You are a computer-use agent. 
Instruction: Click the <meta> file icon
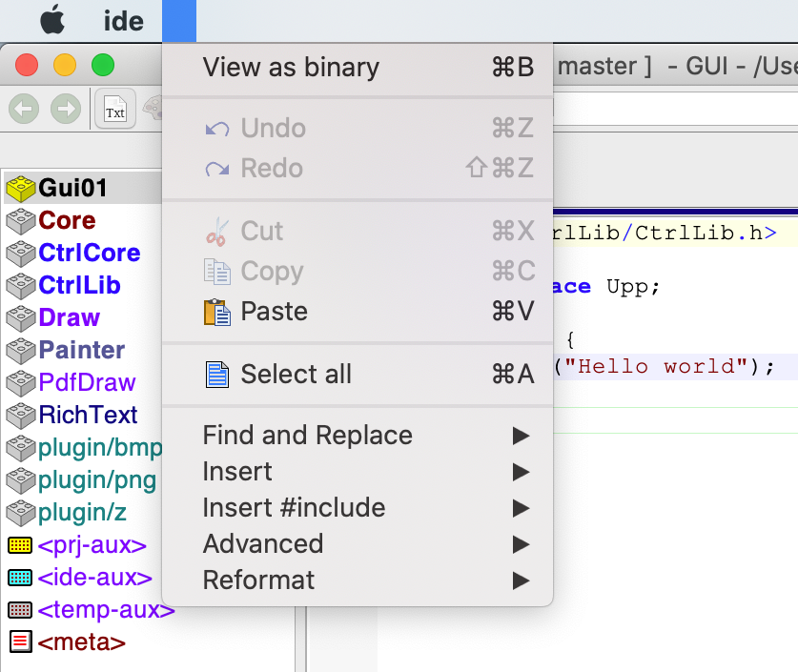20,642
